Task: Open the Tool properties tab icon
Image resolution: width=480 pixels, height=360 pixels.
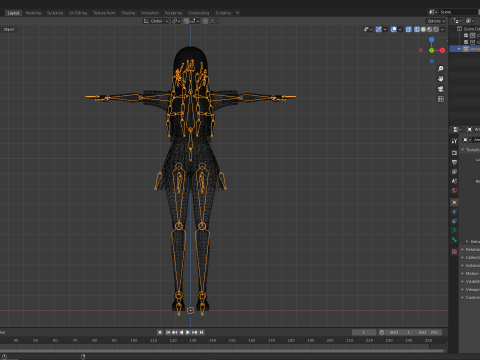Action: pyautogui.click(x=454, y=141)
